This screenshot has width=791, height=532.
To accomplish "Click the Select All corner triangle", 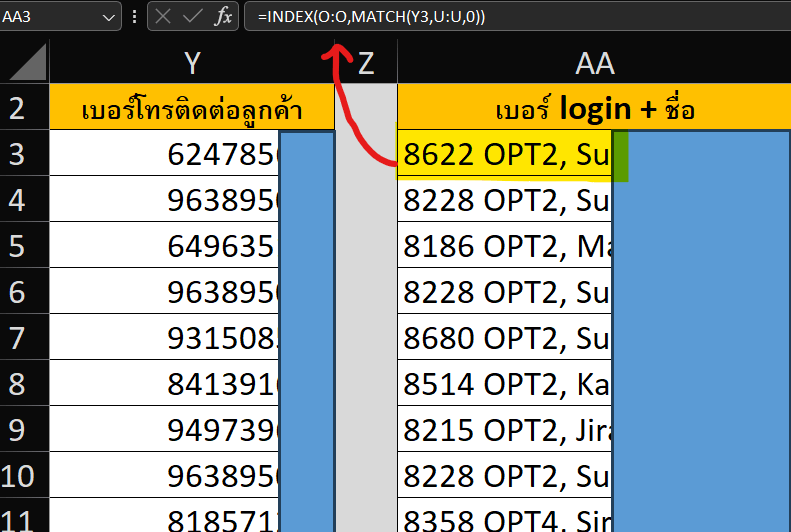I will [x=24, y=63].
